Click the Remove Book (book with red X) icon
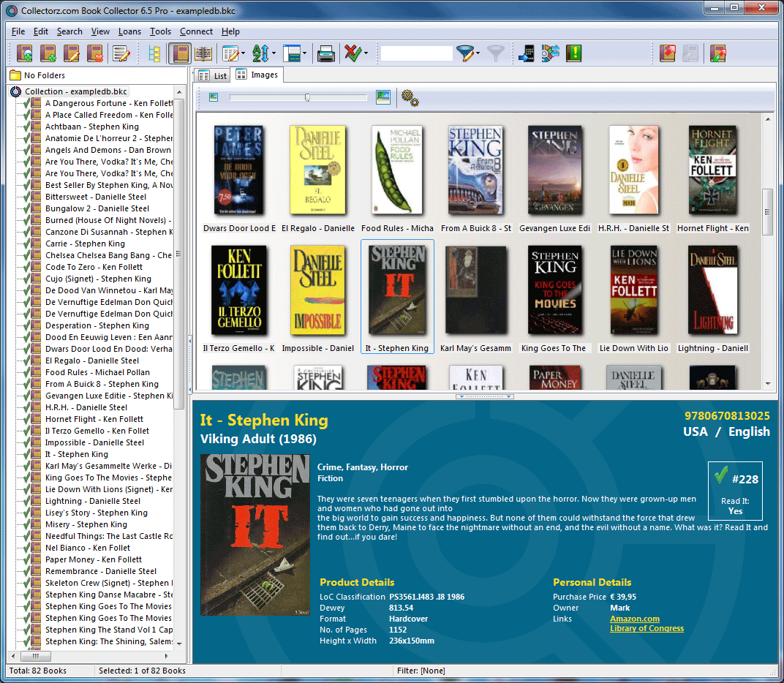This screenshot has width=784, height=683. coord(95,53)
